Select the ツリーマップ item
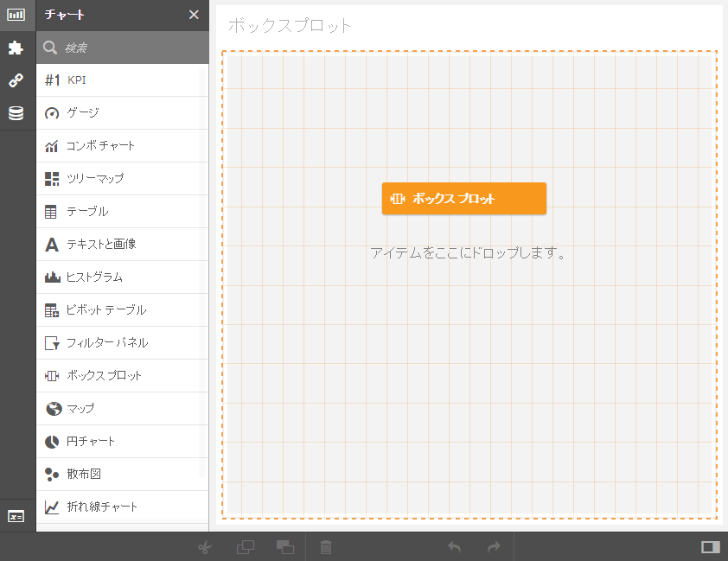 (x=123, y=179)
